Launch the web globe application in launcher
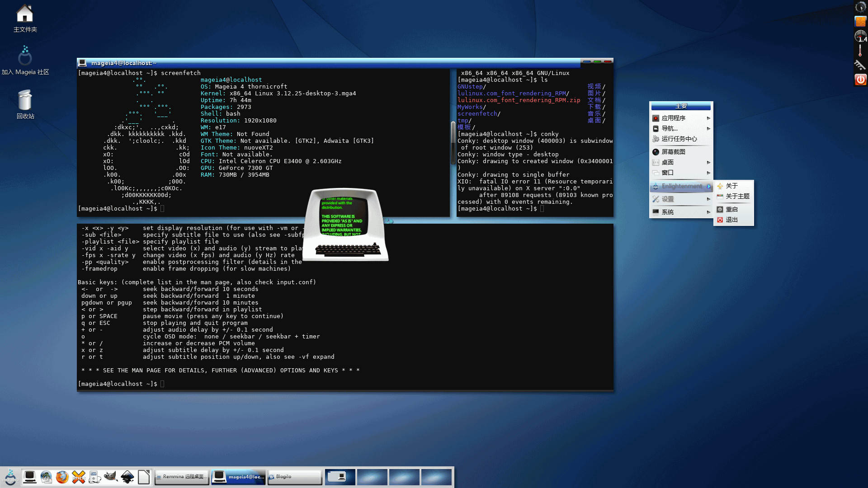Viewport: 868px width, 488px height. tap(46, 477)
